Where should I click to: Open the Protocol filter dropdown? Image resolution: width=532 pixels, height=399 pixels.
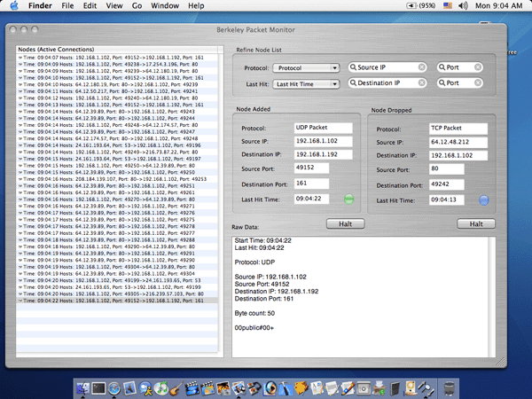tap(307, 67)
